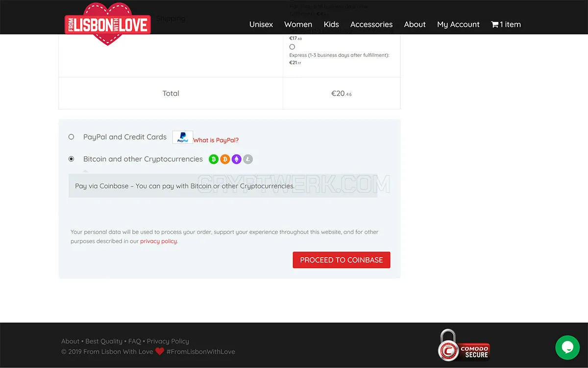Viewport: 588px width, 368px height.
Task: Select PayPal and Credit Cards payment option
Action: pyautogui.click(x=72, y=137)
